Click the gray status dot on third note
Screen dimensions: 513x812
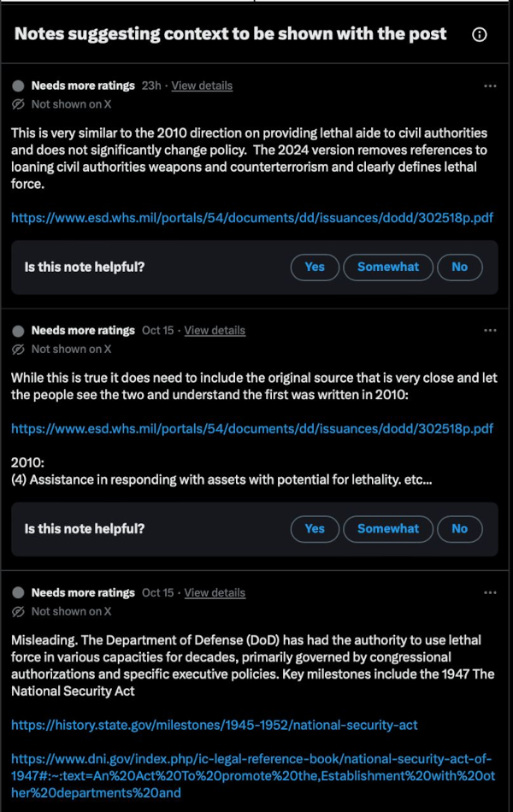tap(18, 592)
